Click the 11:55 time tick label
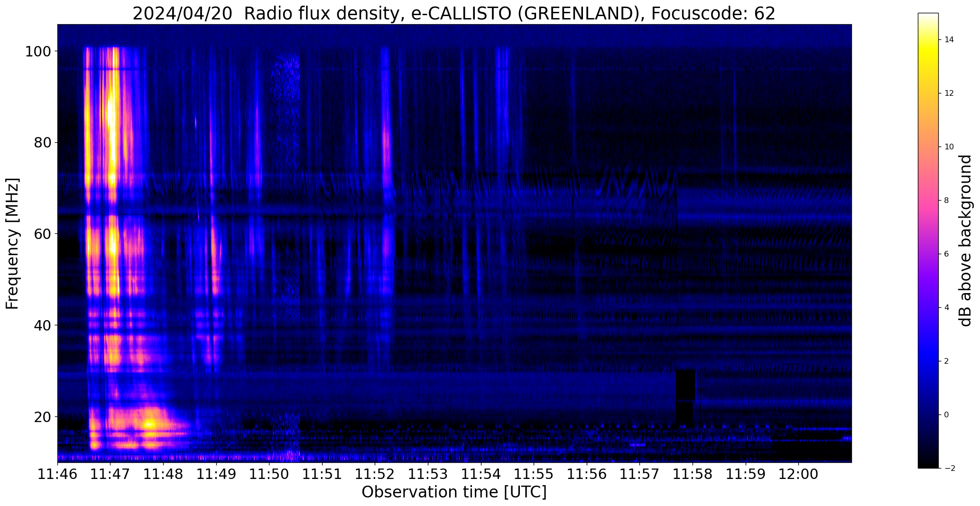 pyautogui.click(x=534, y=474)
